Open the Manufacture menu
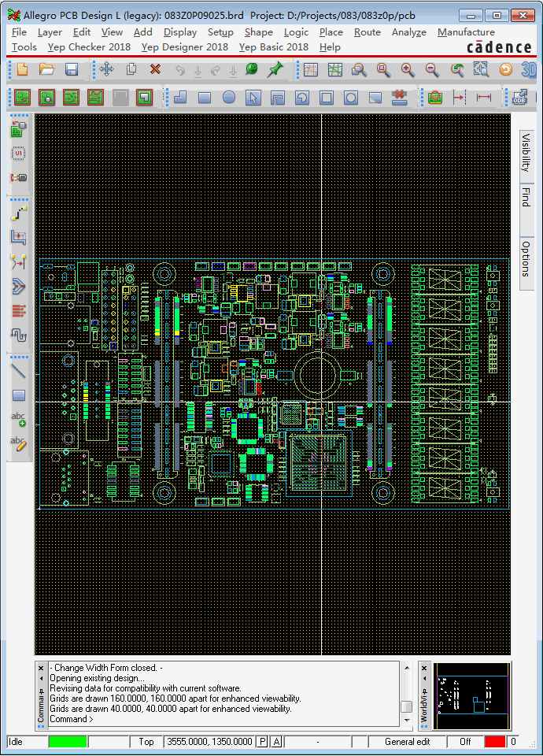Viewport: 543px width, 756px height. point(466,32)
